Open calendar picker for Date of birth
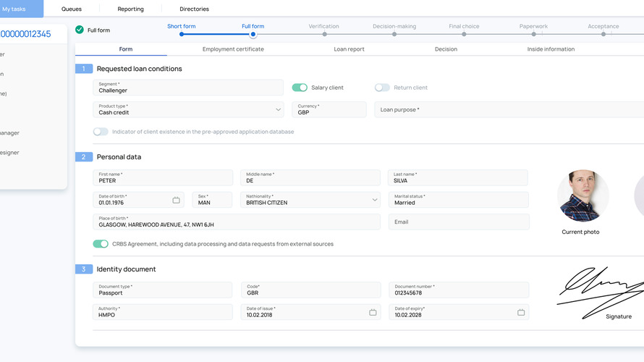Screen dimensions: 644x362 click(176, 200)
